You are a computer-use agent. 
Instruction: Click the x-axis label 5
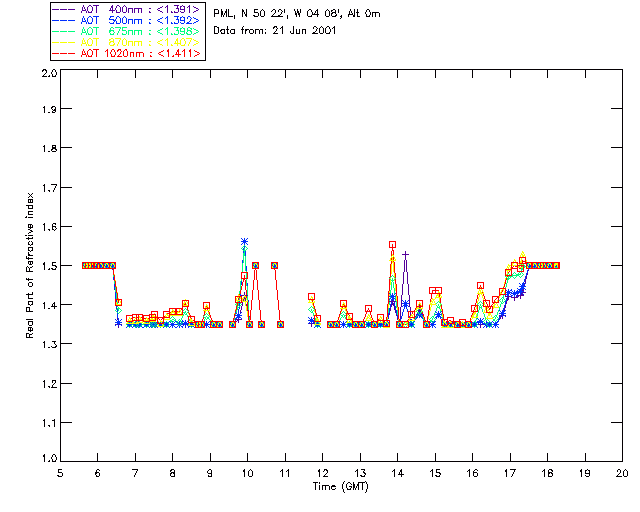(x=60, y=474)
